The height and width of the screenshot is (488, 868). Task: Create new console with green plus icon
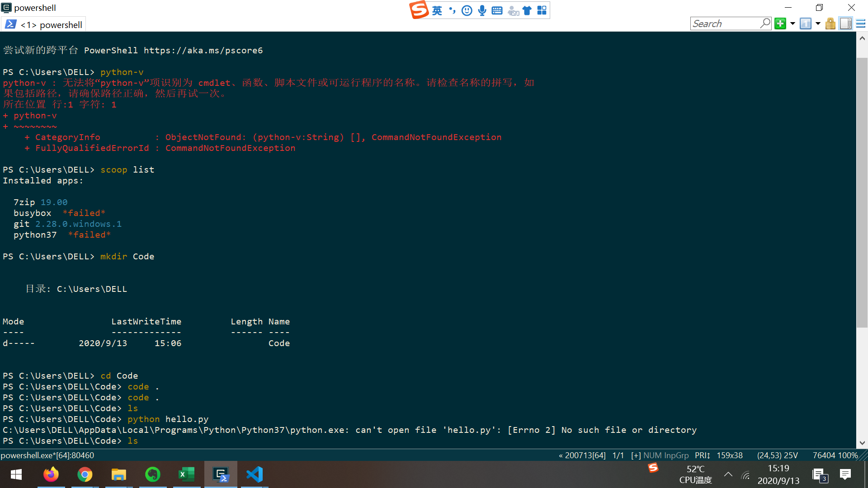[780, 23]
